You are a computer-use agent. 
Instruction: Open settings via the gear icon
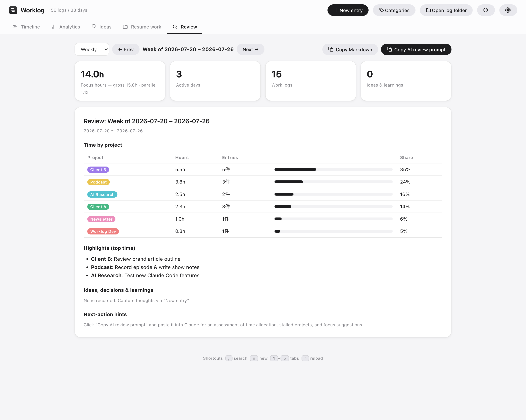point(508,10)
